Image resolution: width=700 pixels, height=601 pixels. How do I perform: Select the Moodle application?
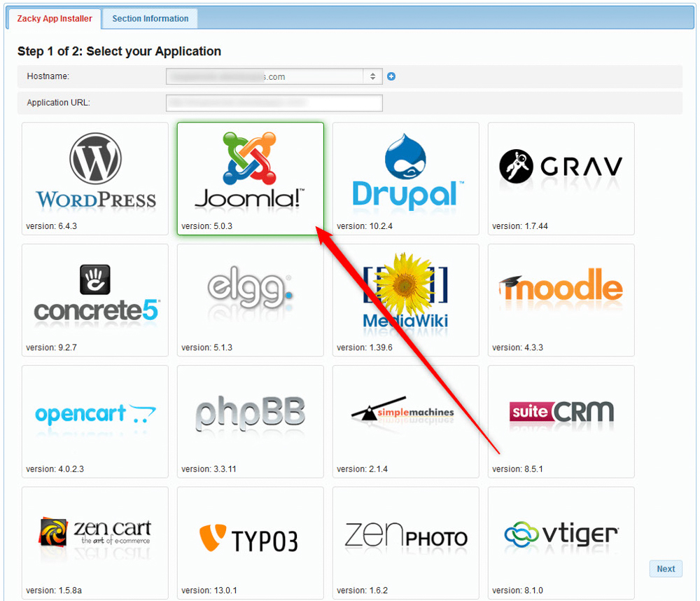click(560, 294)
